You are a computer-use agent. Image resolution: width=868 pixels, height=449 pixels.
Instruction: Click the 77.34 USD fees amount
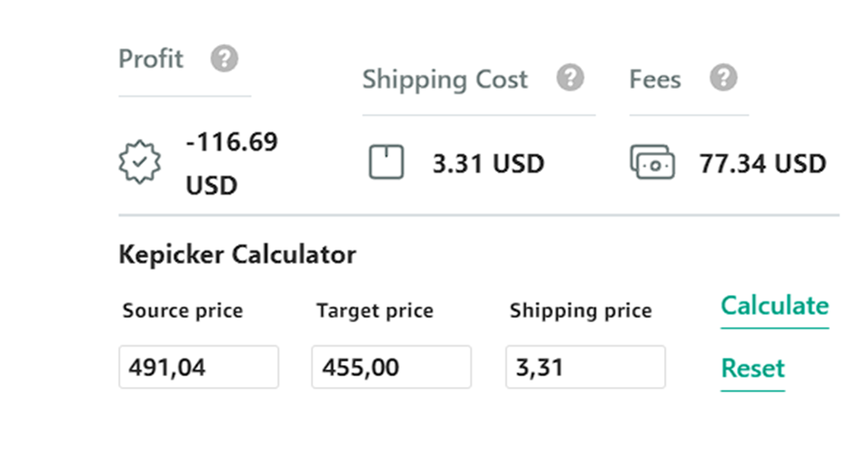coord(763,164)
